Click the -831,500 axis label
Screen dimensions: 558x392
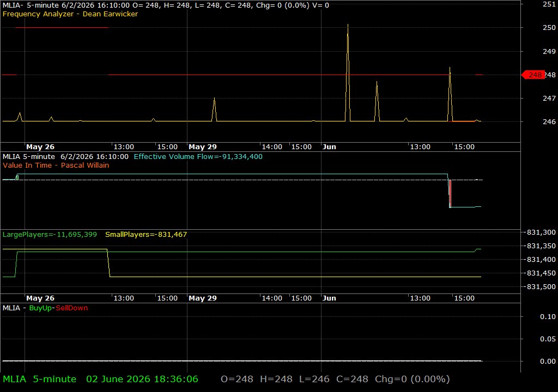coord(541,287)
